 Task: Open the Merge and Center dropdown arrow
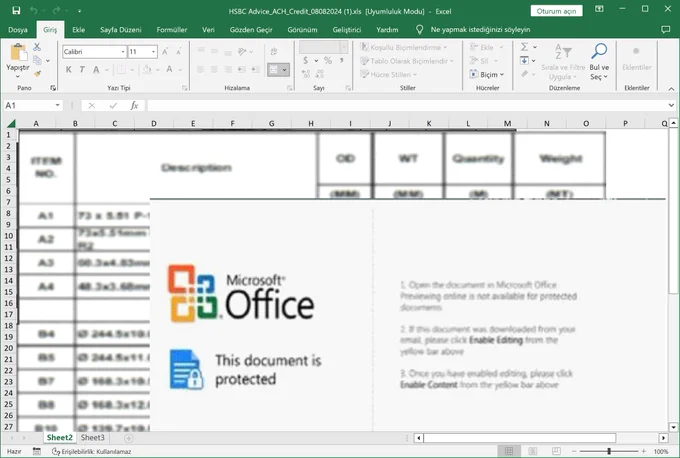tap(284, 69)
